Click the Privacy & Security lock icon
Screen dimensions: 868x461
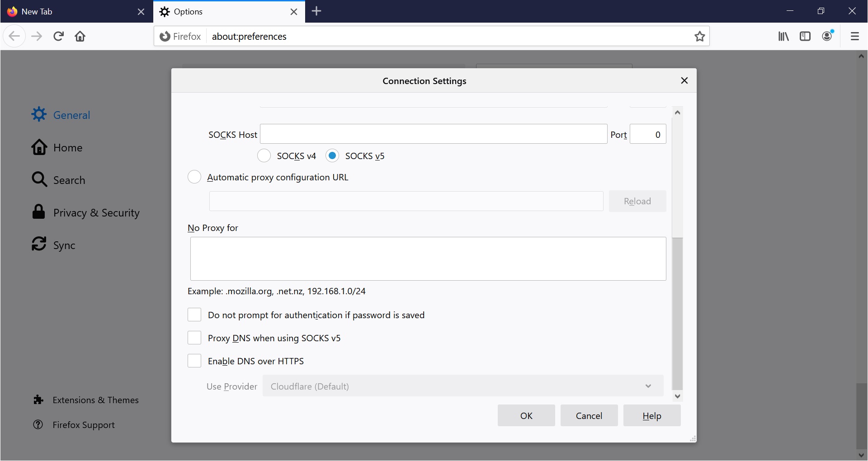click(x=39, y=212)
